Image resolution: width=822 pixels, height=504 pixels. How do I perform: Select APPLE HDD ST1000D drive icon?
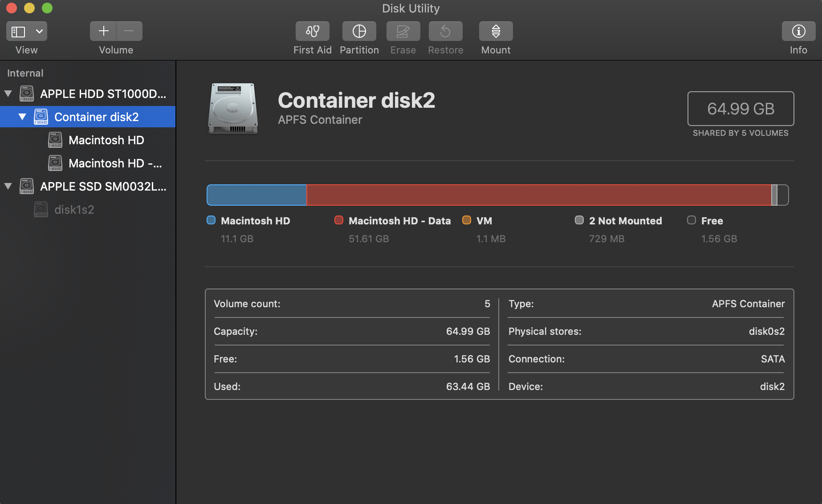pyautogui.click(x=27, y=93)
